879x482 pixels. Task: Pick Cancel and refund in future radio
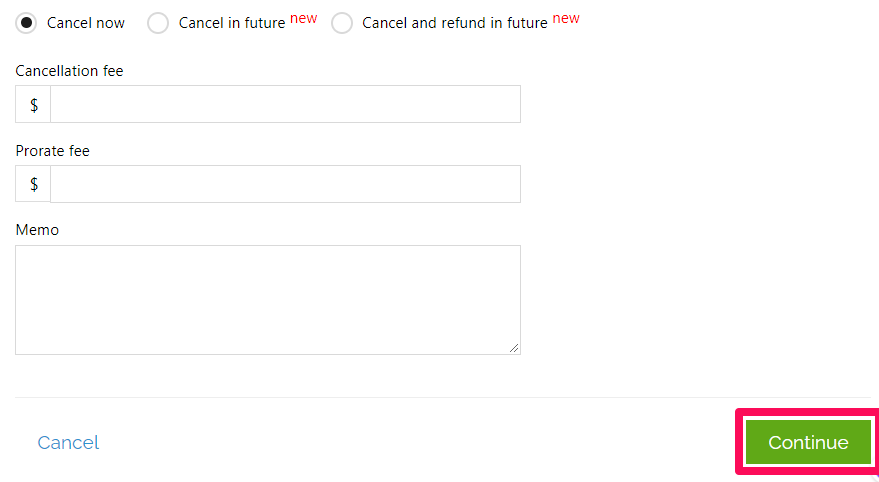tap(341, 23)
